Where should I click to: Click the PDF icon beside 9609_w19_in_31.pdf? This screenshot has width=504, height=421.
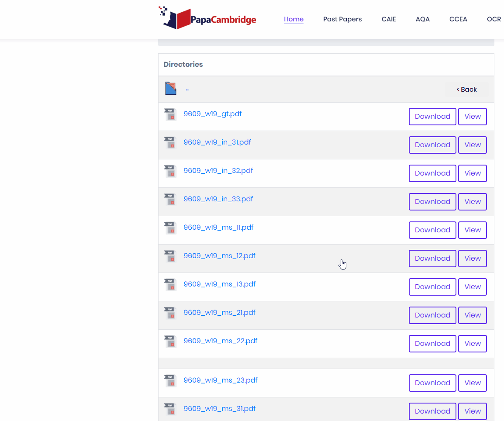pos(170,143)
